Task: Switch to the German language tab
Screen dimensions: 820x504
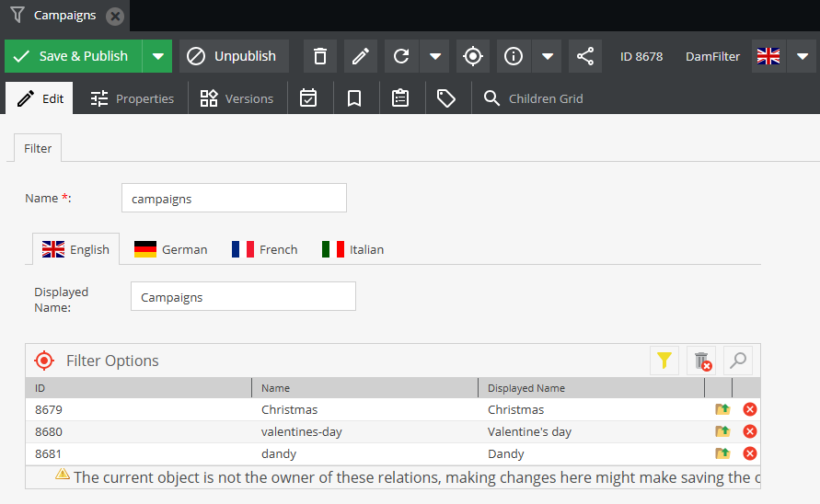Action: click(x=171, y=249)
